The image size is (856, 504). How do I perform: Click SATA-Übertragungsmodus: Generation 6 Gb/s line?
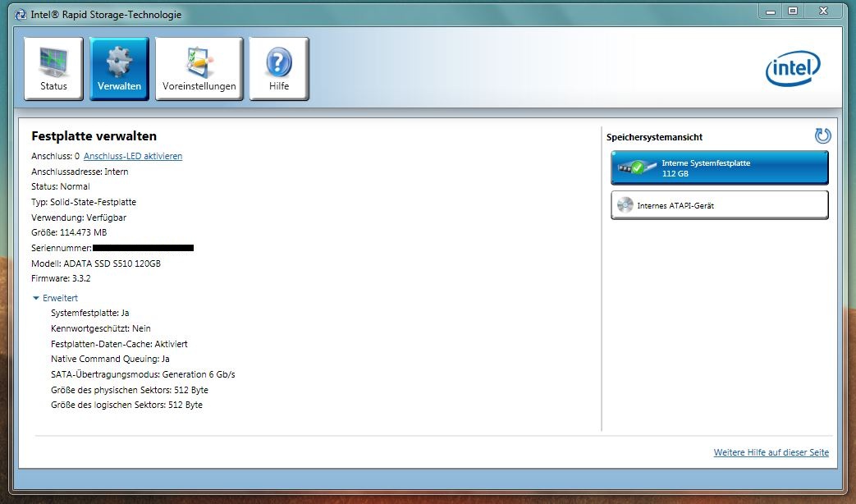pos(143,374)
